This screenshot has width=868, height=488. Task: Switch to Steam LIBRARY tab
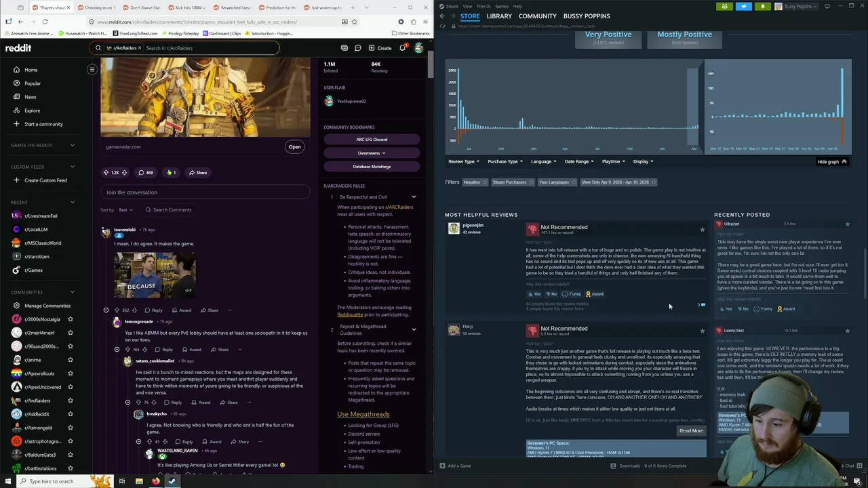(x=499, y=16)
